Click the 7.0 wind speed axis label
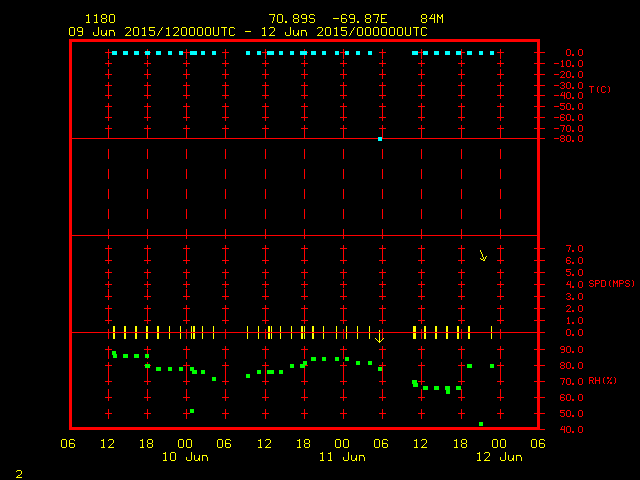This screenshot has width=640, height=480. [574, 249]
